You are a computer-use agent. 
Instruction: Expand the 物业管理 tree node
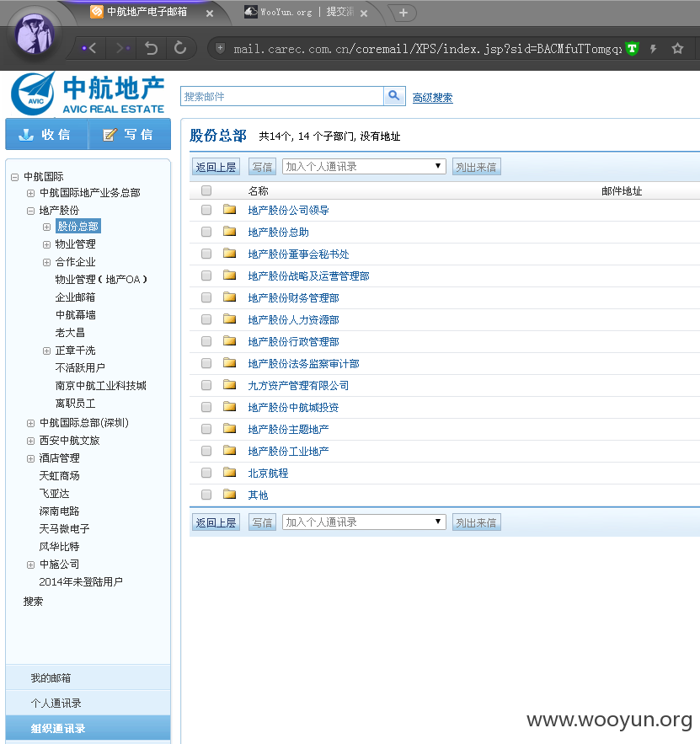46,245
